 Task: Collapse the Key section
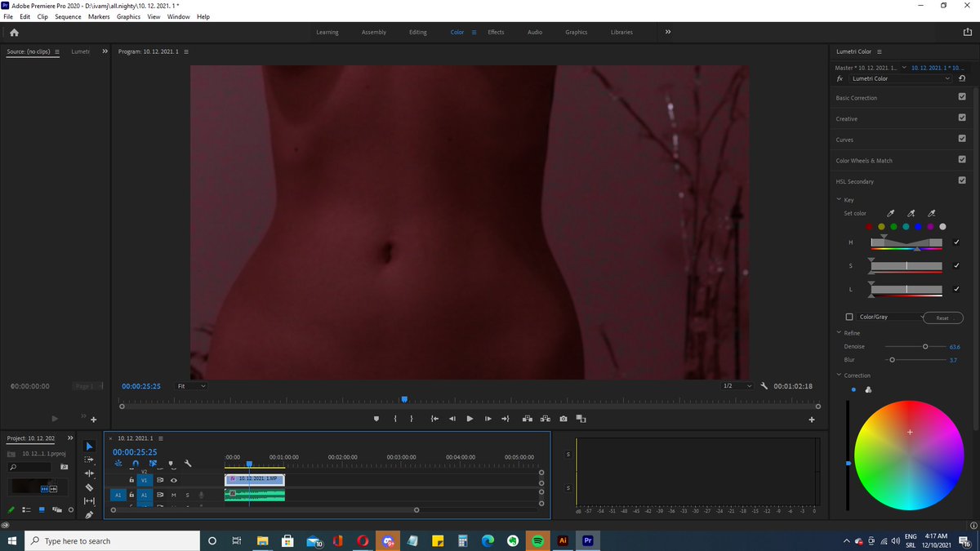coord(839,199)
